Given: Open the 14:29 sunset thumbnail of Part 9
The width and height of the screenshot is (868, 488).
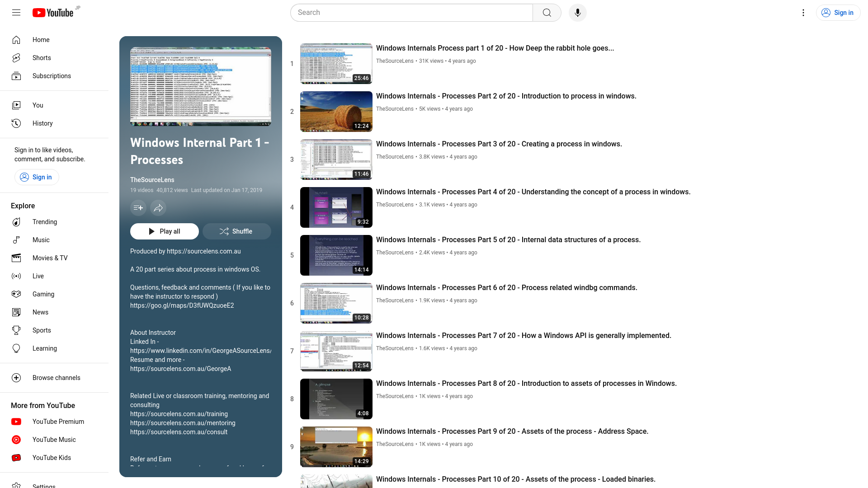Looking at the screenshot, I should click(x=336, y=447).
